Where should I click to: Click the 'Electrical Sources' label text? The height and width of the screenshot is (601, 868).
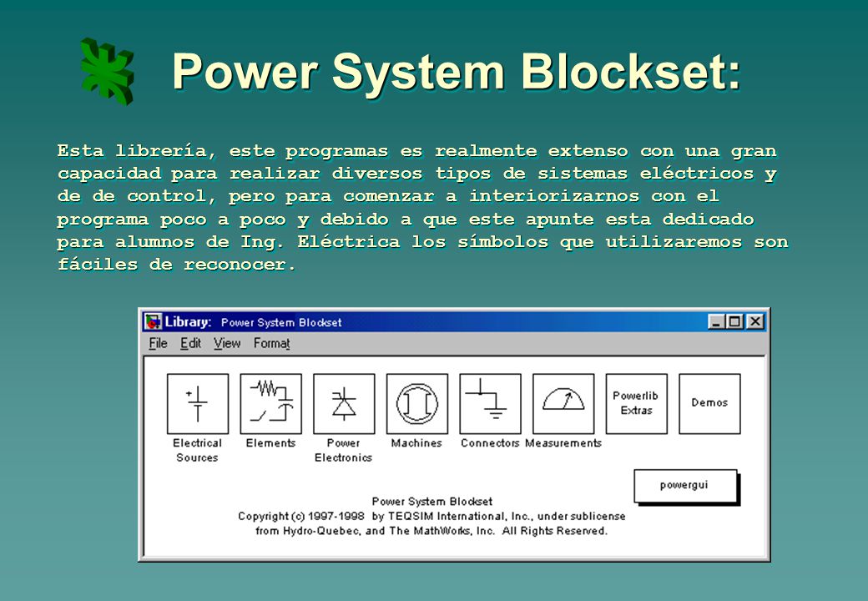tap(197, 450)
